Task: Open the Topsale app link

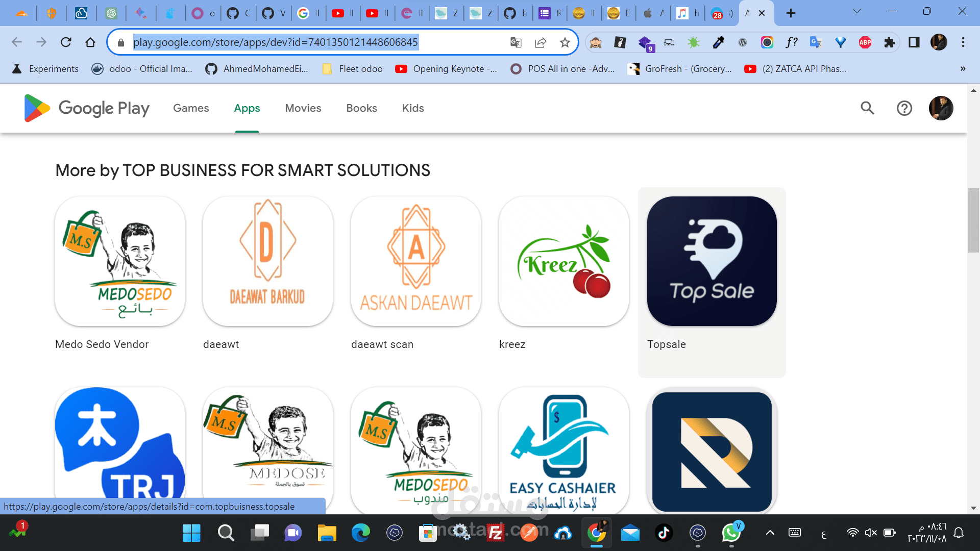Action: [x=712, y=261]
